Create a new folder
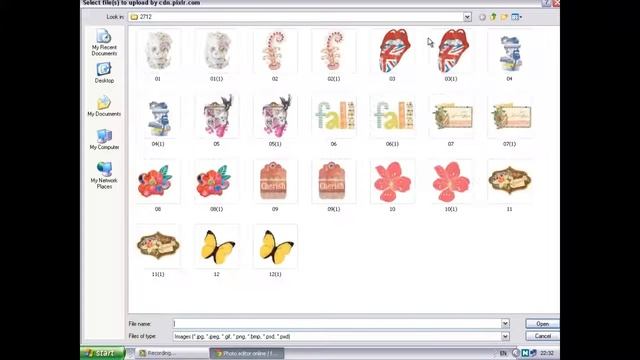Viewport: 640px width, 360px height. pos(504,17)
